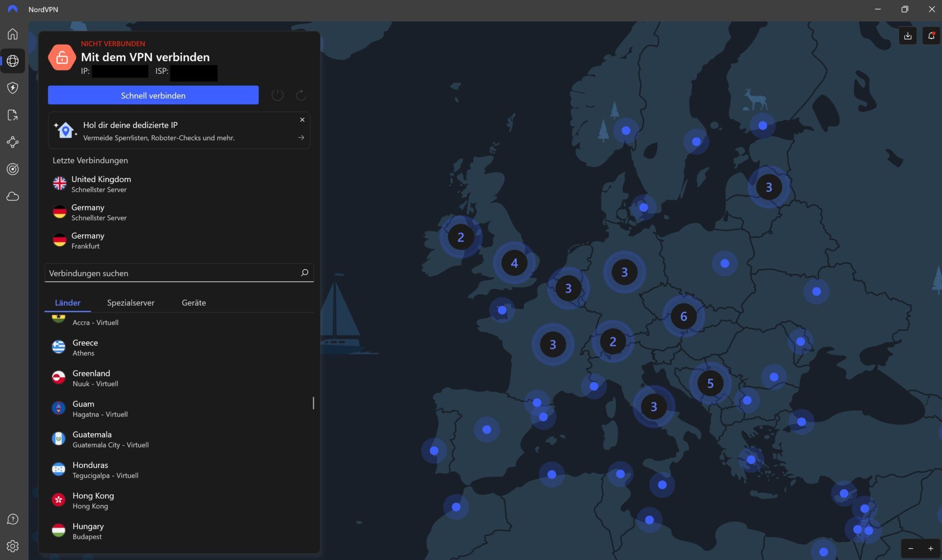942x560 pixels.
Task: Click the Honduras flag icon
Action: click(x=58, y=469)
